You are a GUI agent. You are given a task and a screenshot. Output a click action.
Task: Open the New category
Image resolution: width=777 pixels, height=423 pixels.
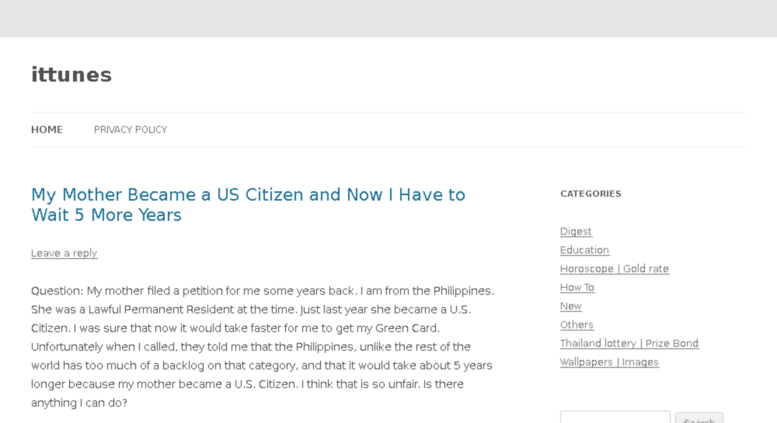(x=571, y=306)
